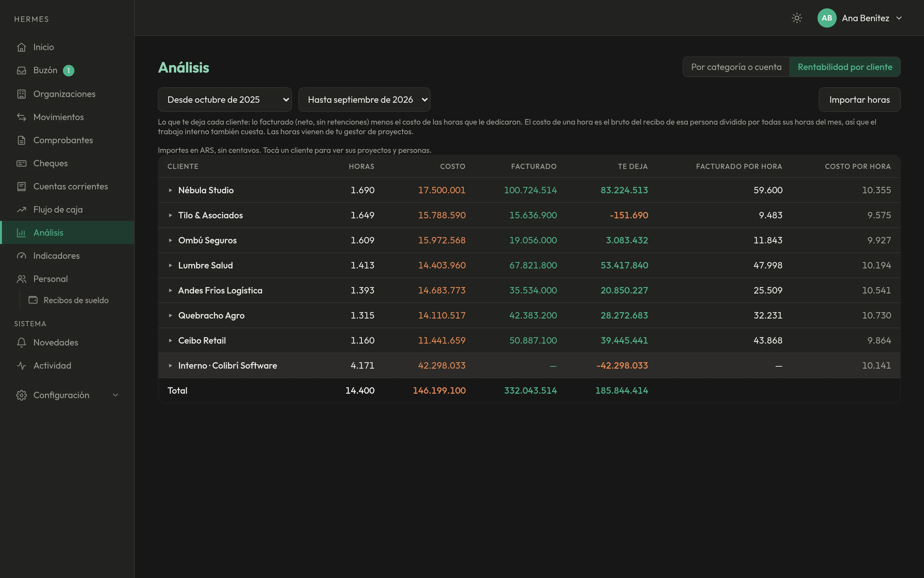The height and width of the screenshot is (578, 924).
Task: Open the Hasta septiembre de 2026 dropdown
Action: tap(364, 100)
